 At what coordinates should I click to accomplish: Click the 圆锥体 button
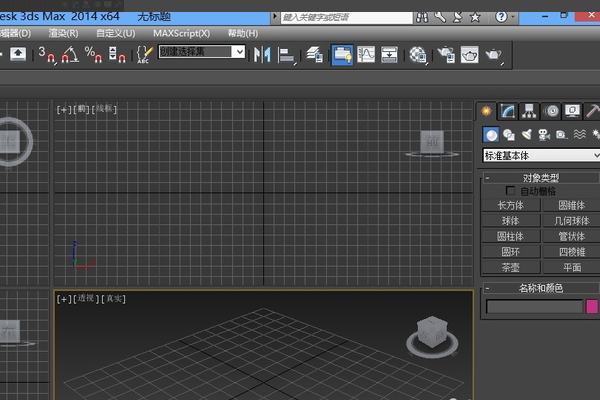coord(572,205)
